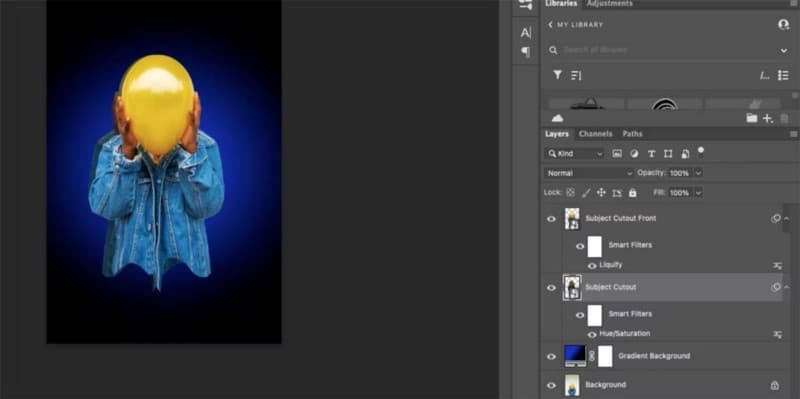
Task: Click the library search magnifier icon
Action: (x=553, y=50)
